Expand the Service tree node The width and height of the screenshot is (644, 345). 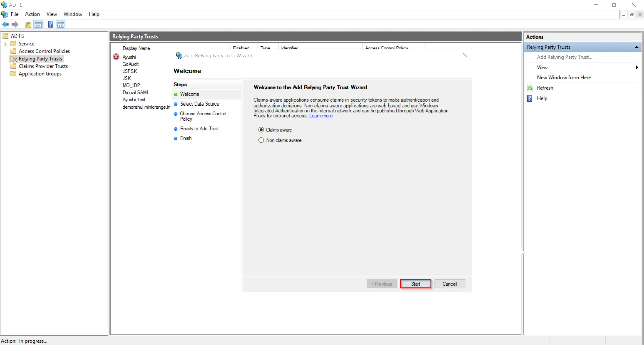point(5,44)
